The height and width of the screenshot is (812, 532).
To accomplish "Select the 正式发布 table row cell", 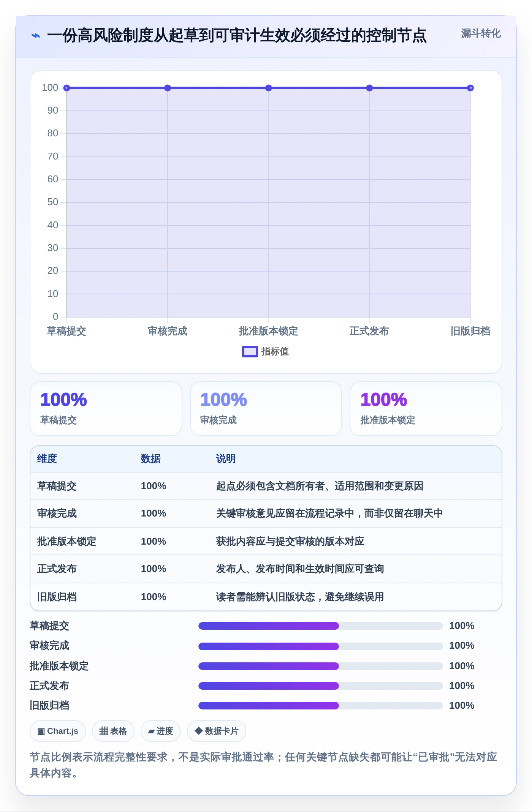I will (x=57, y=569).
